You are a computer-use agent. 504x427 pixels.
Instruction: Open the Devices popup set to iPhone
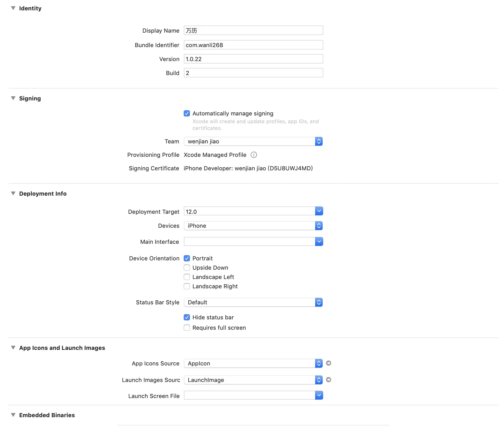[253, 226]
